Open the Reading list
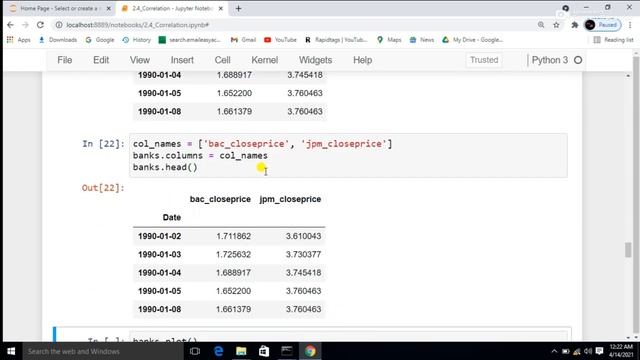The width and height of the screenshot is (640, 360). [613, 40]
